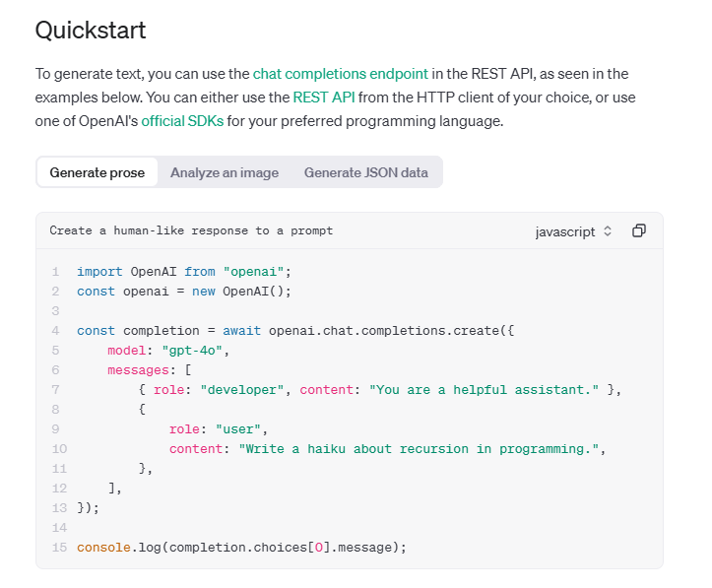Place cursor on the console.log statement
This screenshot has width=712, height=588.
241,547
